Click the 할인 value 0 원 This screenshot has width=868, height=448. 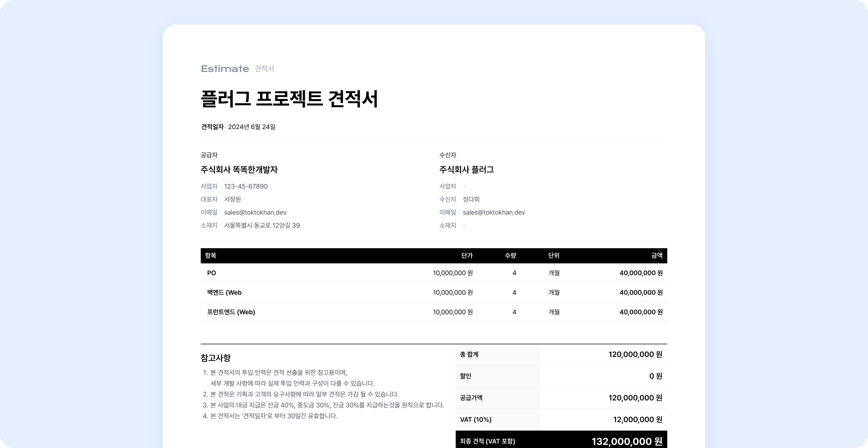click(x=655, y=376)
